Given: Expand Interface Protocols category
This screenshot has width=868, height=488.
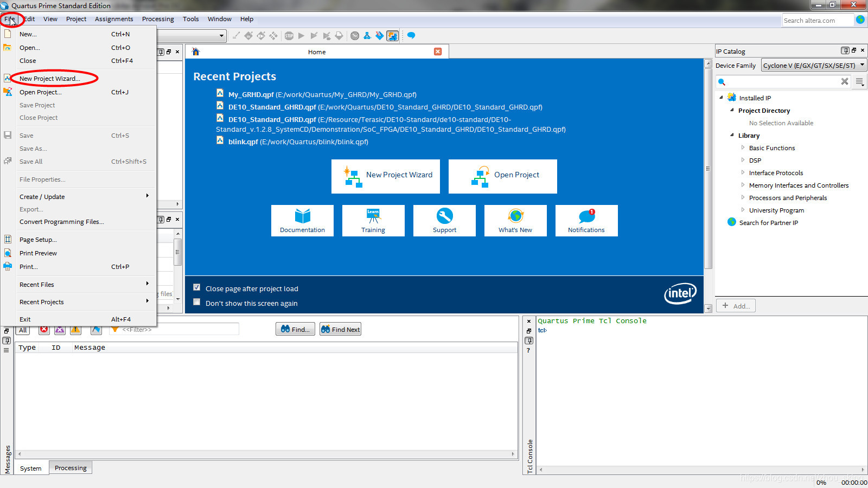Looking at the screenshot, I should (743, 172).
